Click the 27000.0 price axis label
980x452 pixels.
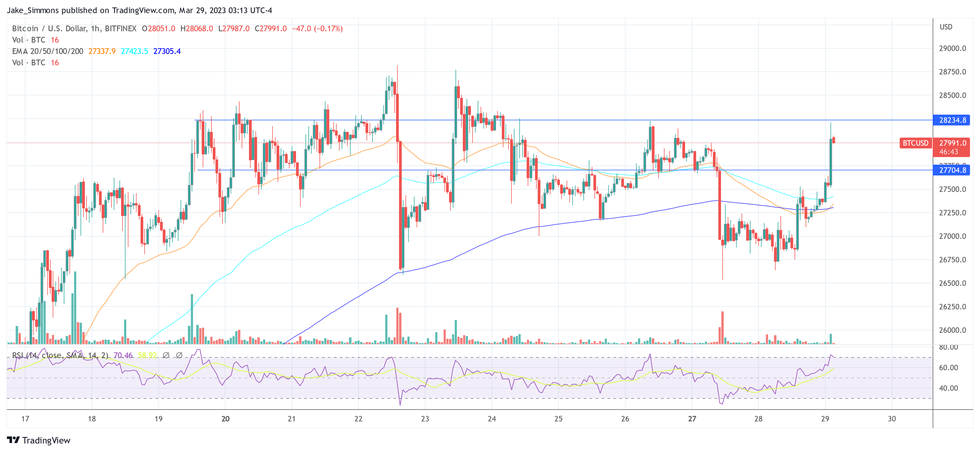tap(952, 236)
